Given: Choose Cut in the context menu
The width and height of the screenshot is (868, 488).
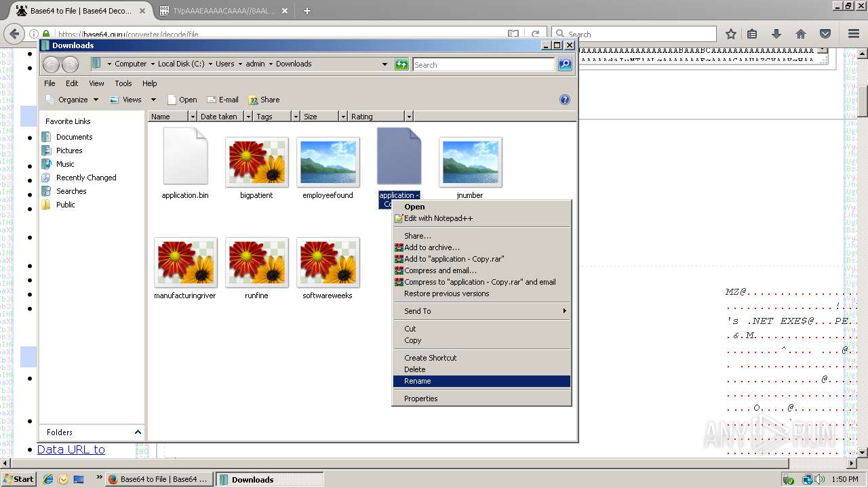Looking at the screenshot, I should pyautogui.click(x=481, y=329).
